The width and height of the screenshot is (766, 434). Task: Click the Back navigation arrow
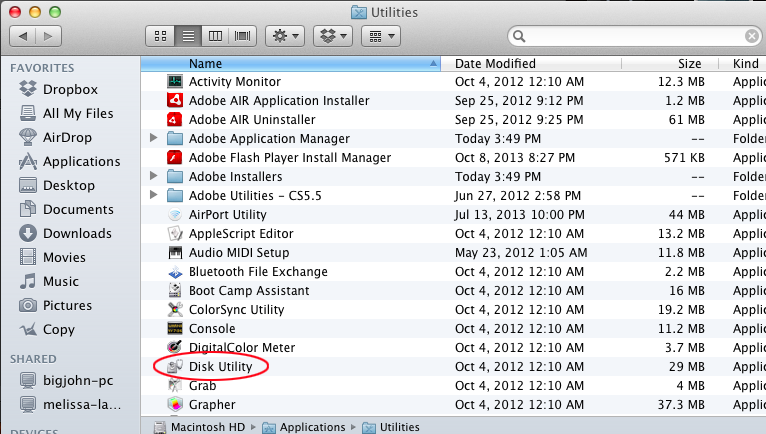pos(22,36)
